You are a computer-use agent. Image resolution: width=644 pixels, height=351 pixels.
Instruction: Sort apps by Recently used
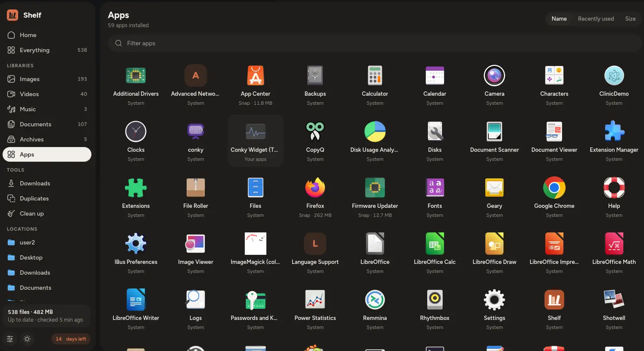(x=596, y=19)
